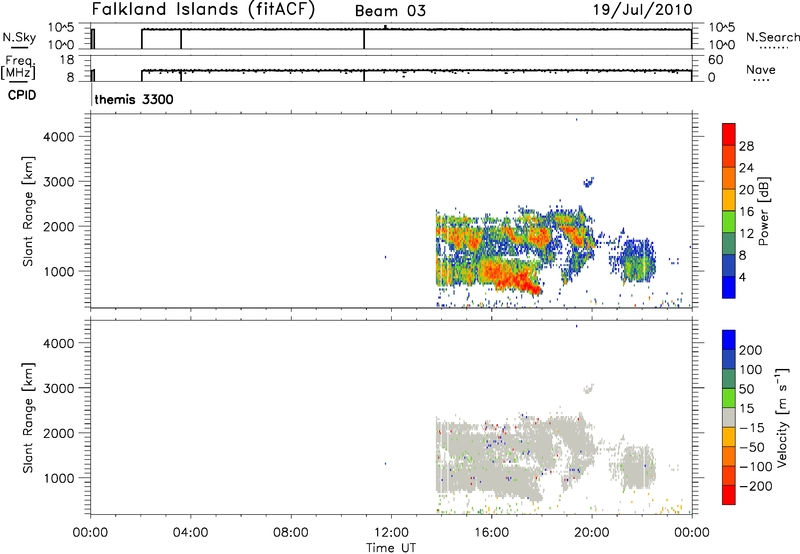Click the 'CPID' label
This screenshot has width=800, height=554.
coord(22,95)
